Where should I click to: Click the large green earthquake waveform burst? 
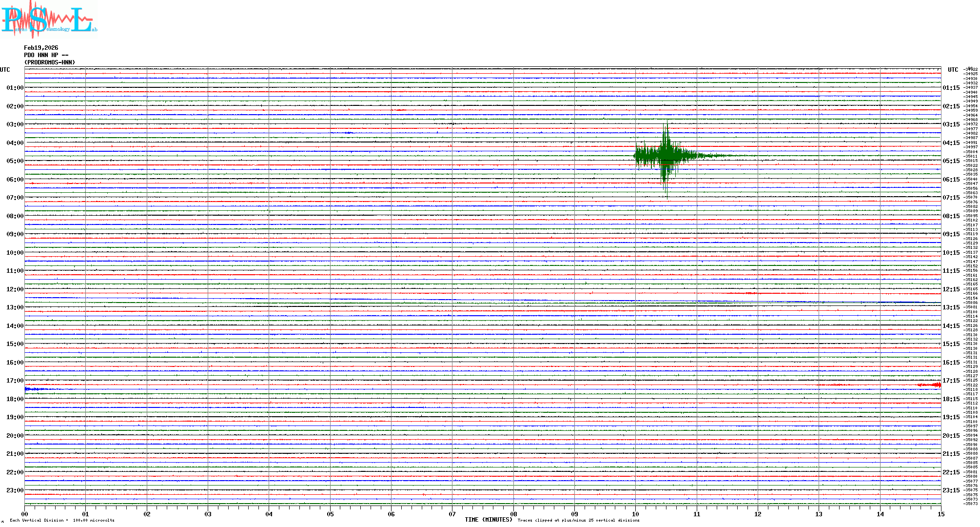click(666, 156)
